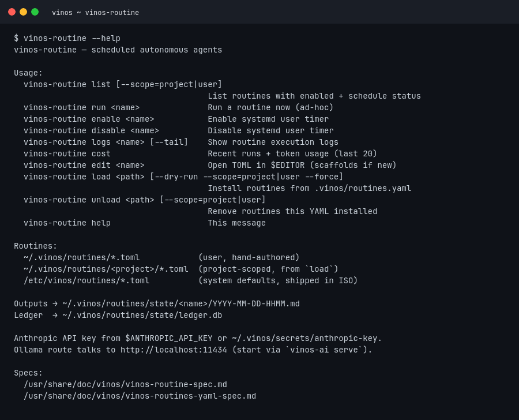Click the 'Ledger →' ledger.db path line
Image resolution: width=519 pixels, height=420 pixels.
coord(118,316)
